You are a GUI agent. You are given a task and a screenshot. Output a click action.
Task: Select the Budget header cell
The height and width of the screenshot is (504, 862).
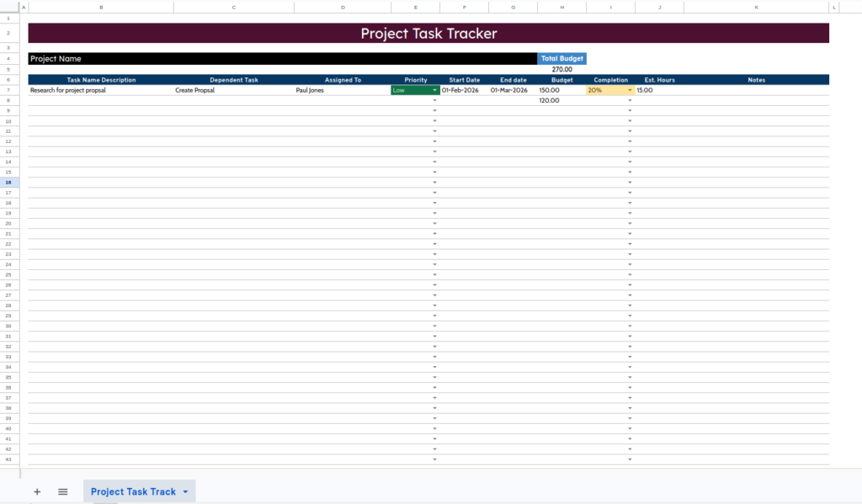click(x=561, y=80)
